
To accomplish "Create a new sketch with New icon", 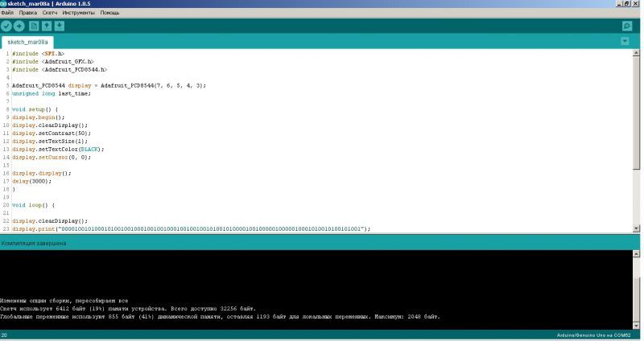I will tap(34, 27).
